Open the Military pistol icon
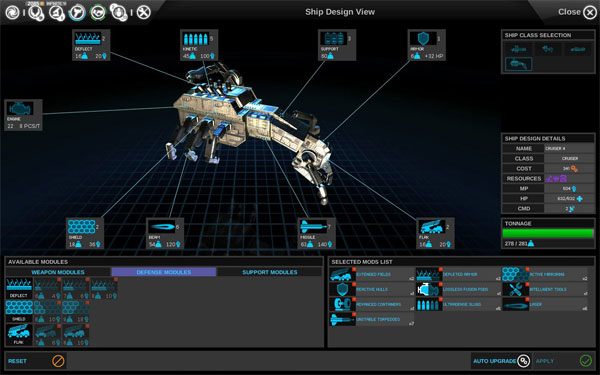Screen dimensions: 600x375 coord(77,13)
